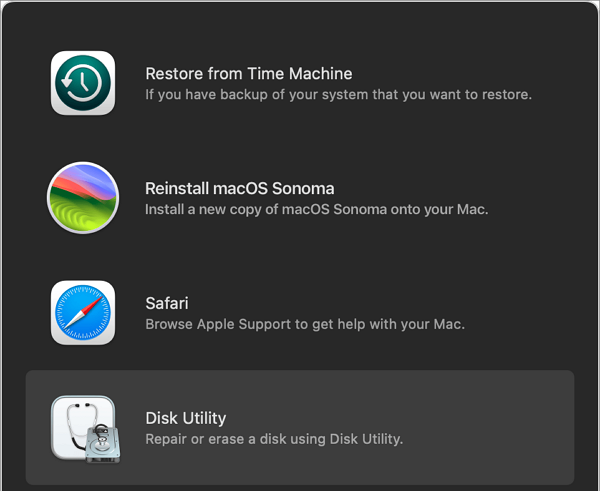Click "Install a new copy of macOS Sonoma" text
This screenshot has width=600, height=491.
tap(316, 210)
